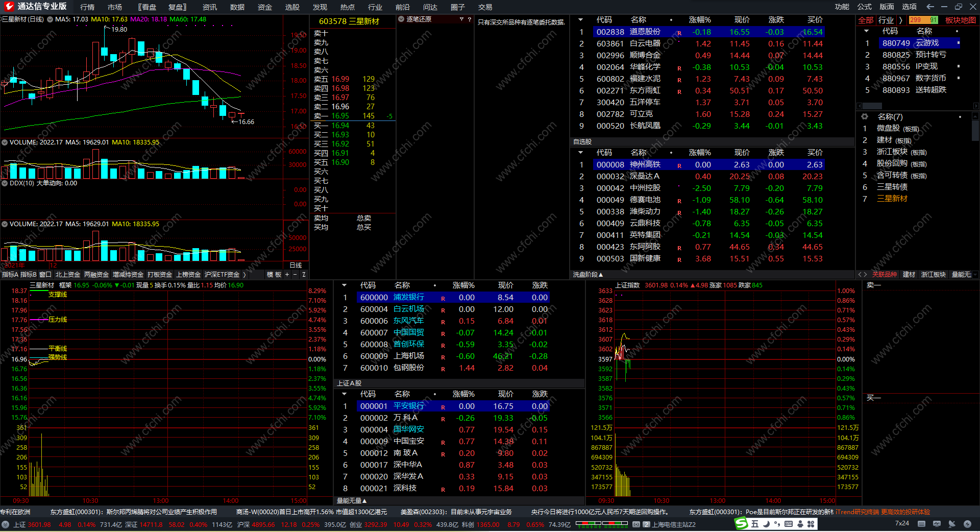The image size is (980, 532).
Task: Expand the 洗盘阶段 selector
Action: (x=588, y=275)
